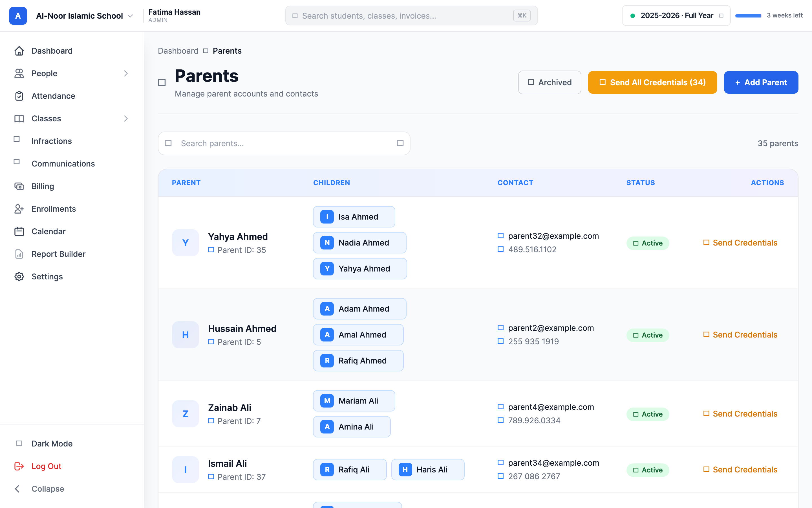Viewport: 812px width, 508px height.
Task: Expand the People submenu chevron
Action: click(x=126, y=73)
